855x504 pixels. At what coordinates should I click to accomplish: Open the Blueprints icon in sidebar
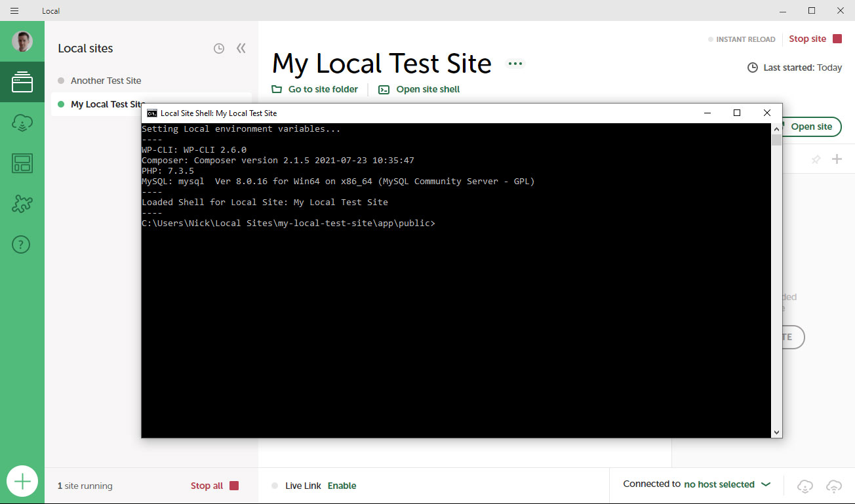(22, 163)
